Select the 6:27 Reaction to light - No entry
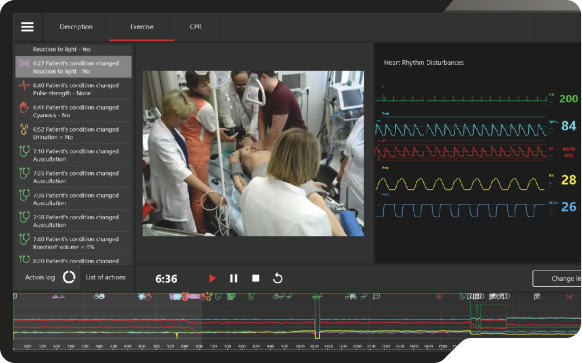This screenshot has width=582, height=363. point(73,67)
